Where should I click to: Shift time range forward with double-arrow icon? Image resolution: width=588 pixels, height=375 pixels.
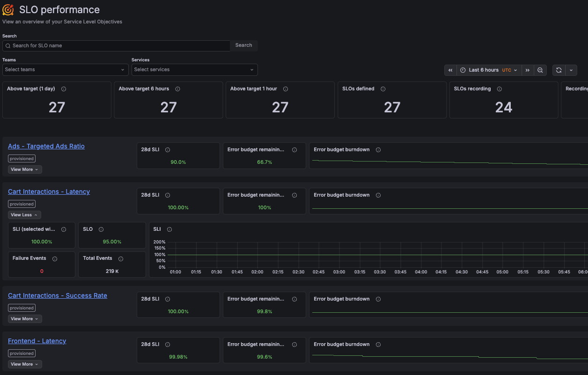(527, 70)
